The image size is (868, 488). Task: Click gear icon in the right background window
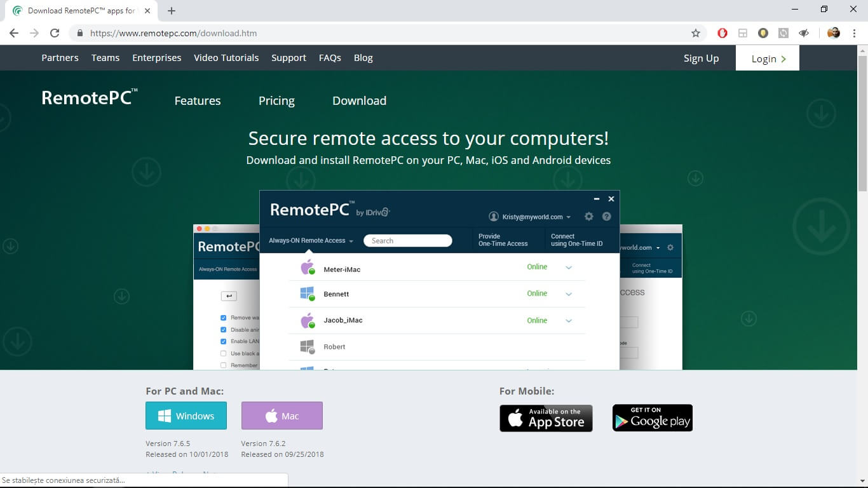(670, 247)
